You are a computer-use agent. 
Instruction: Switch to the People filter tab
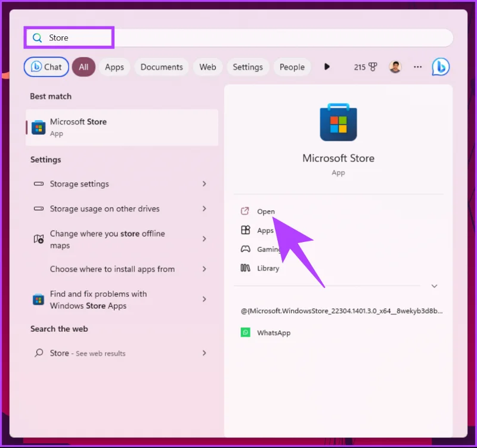click(x=292, y=67)
